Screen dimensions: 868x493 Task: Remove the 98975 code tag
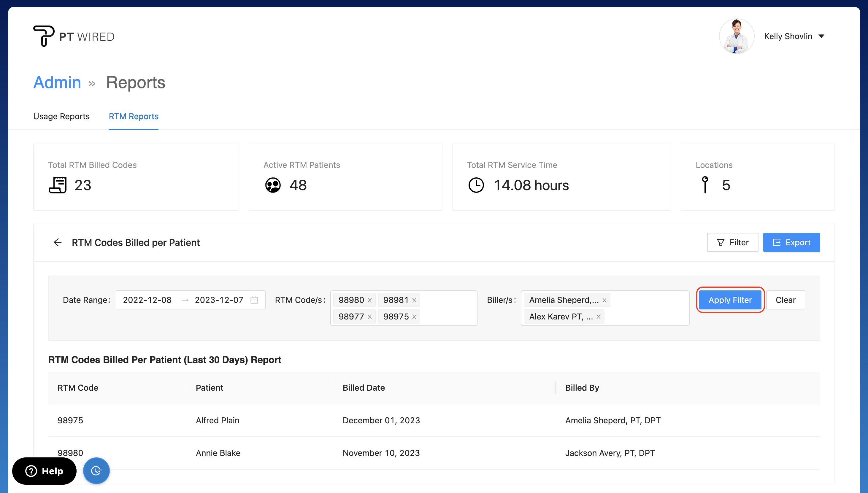point(414,317)
